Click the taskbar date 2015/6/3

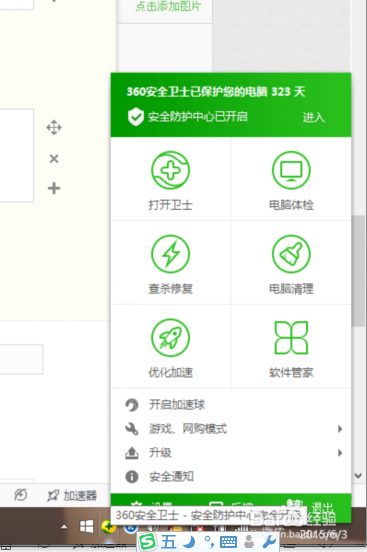point(323,535)
